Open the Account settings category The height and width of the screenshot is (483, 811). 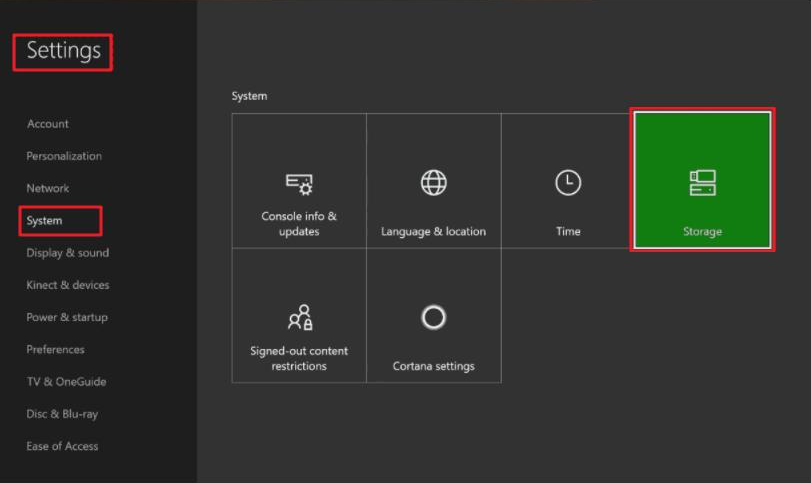click(48, 124)
